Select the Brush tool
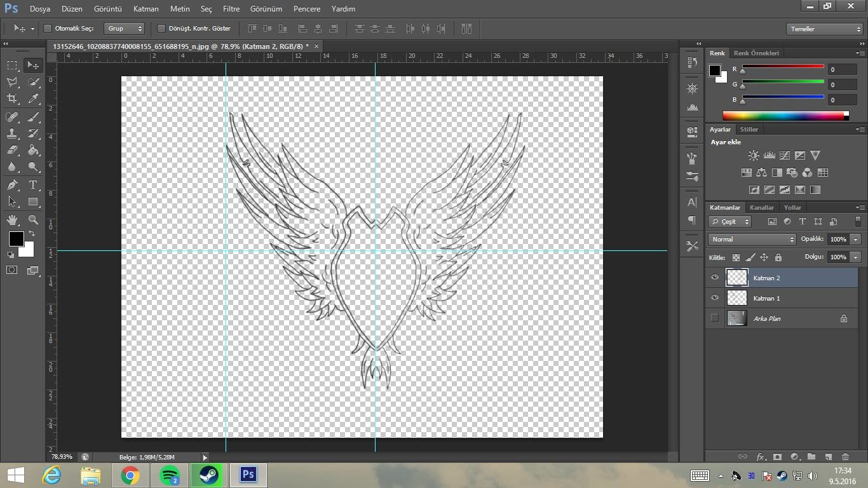This screenshot has height=488, width=868. [x=33, y=117]
